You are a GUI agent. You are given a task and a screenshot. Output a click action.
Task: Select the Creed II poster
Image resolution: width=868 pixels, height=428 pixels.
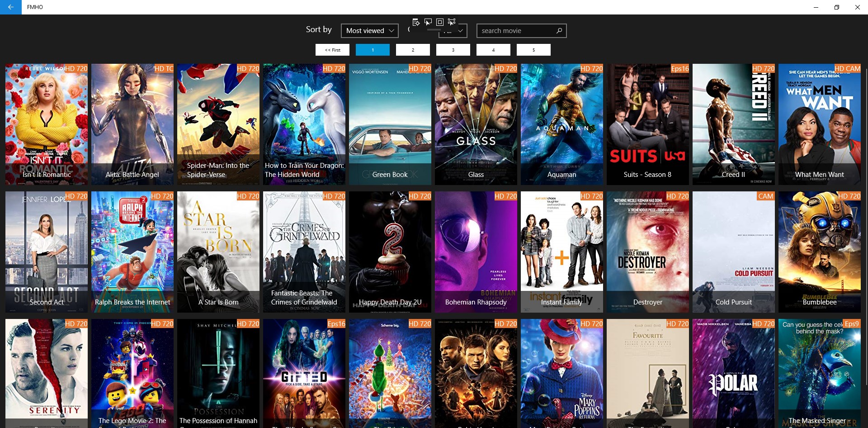734,124
